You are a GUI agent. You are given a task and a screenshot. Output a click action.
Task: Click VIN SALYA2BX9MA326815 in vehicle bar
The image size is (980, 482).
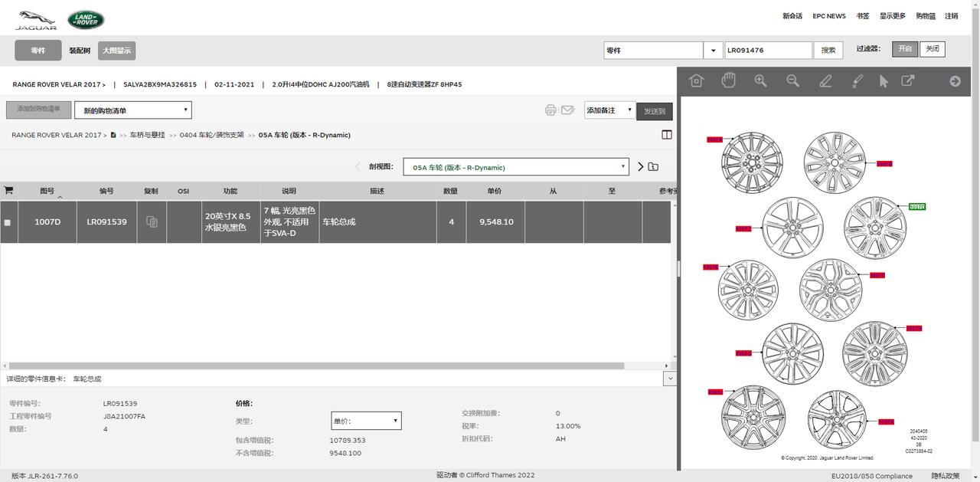pos(160,84)
